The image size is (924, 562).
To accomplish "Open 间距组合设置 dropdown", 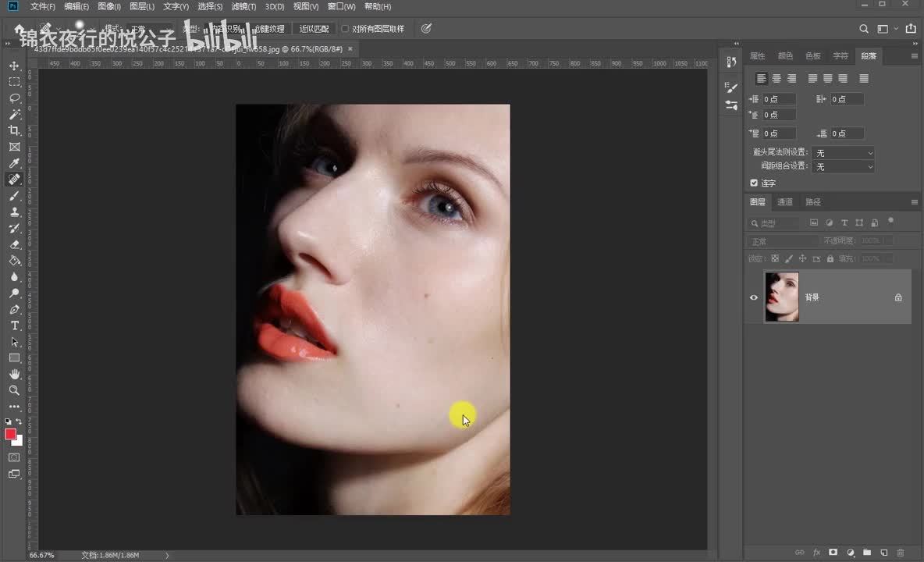I will coord(844,167).
